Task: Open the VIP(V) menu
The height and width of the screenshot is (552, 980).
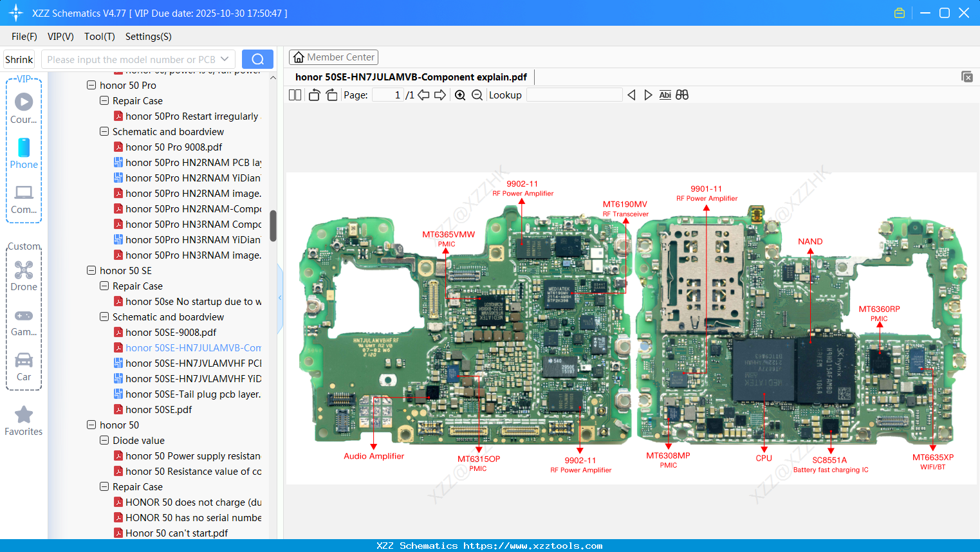Action: click(x=60, y=37)
